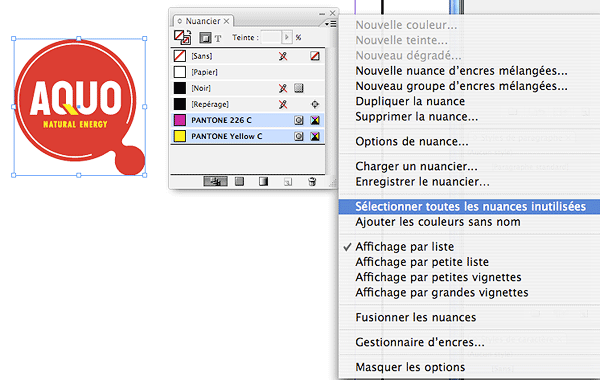The image size is (600, 380).
Task: Choose Masquer les options
Action: point(410,367)
